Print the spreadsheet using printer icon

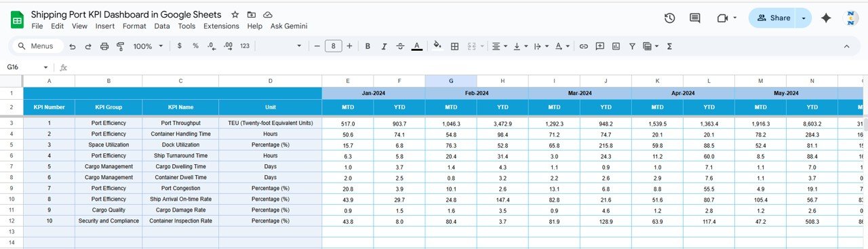104,46
